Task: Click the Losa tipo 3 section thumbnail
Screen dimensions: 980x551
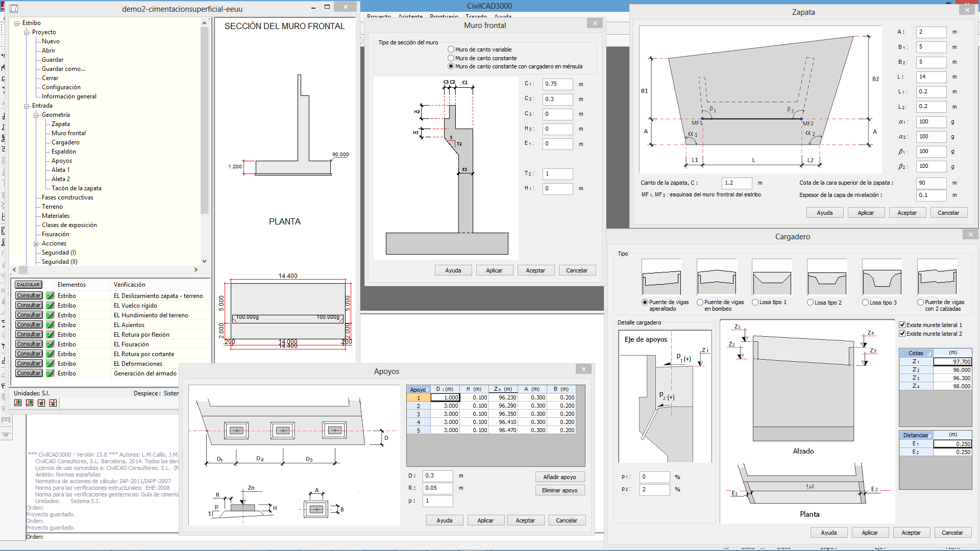Action: [882, 278]
